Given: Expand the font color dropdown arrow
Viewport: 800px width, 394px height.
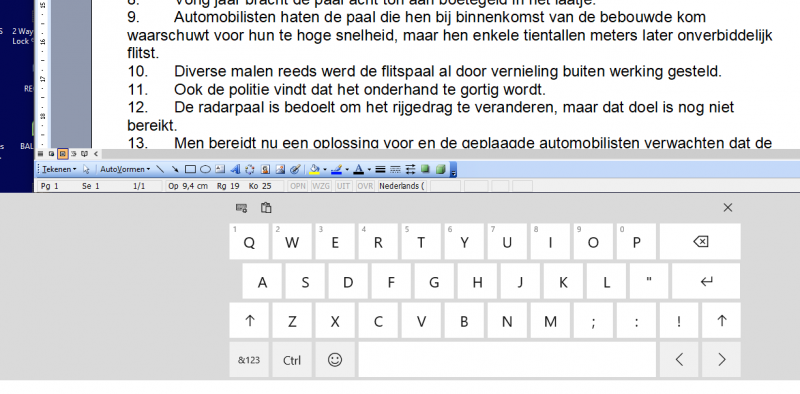Looking at the screenshot, I should tap(369, 169).
